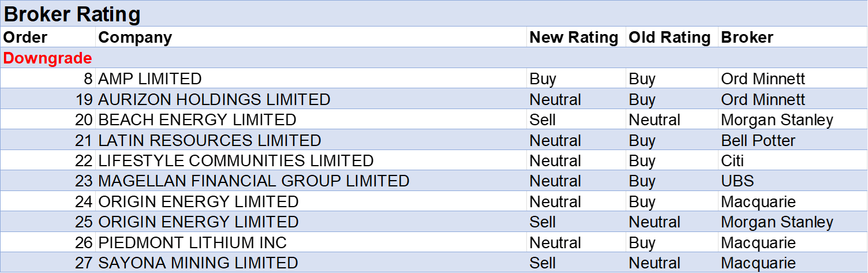The height and width of the screenshot is (273, 868).
Task: Select the Morgan Stanley broker cell
Action: click(x=777, y=222)
